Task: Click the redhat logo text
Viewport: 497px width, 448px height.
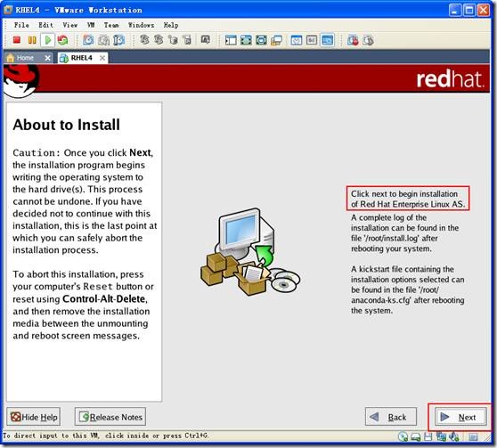Action: click(x=450, y=79)
